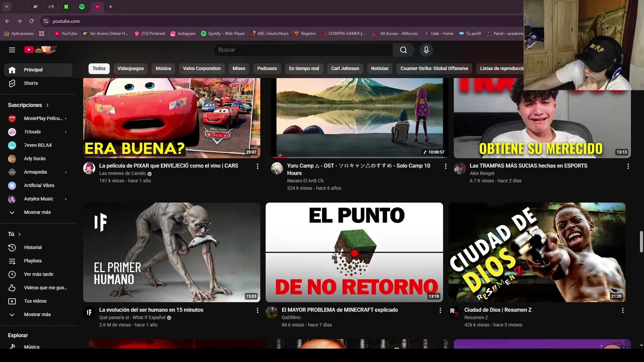644x362 pixels.
Task: Select the Música filter chip
Action: (x=163, y=68)
